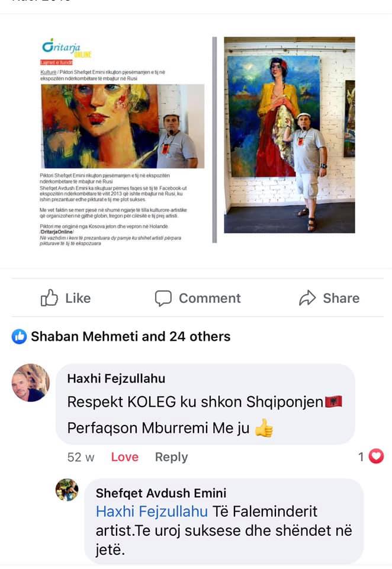Screen dimensions: 392x569
Task: Click the Dritarja Online logo in the post
Action: [67, 48]
